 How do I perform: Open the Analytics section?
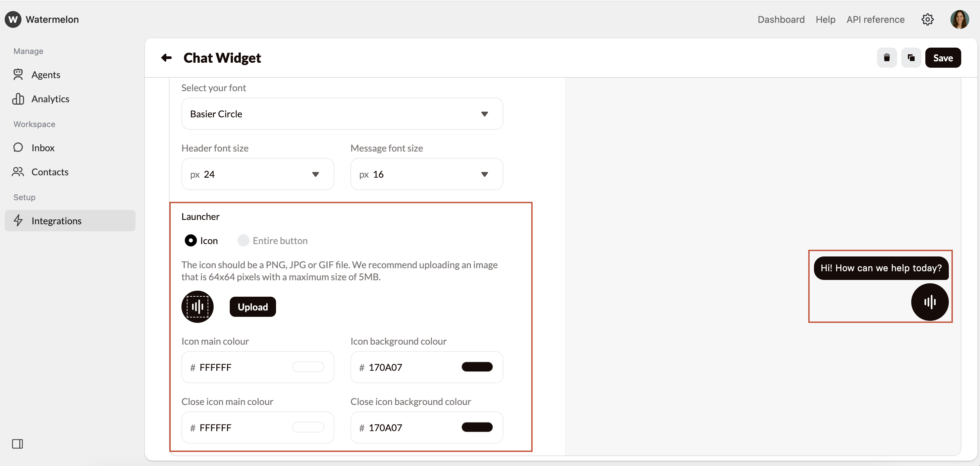[x=50, y=99]
